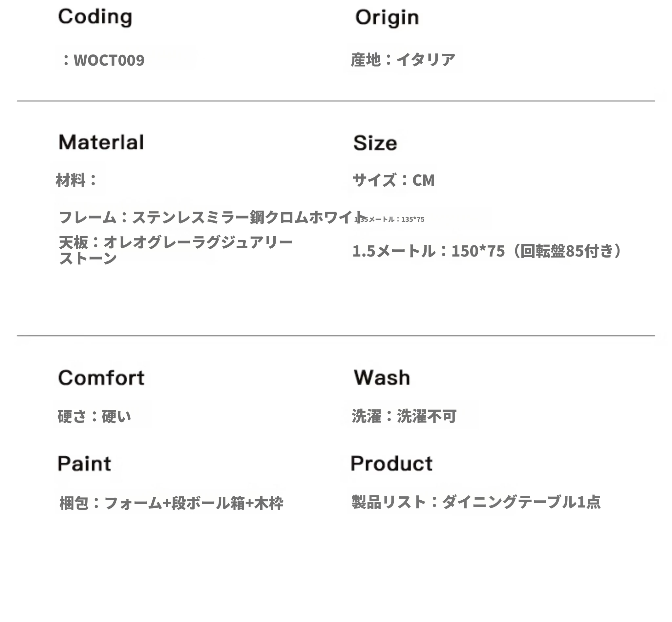Image resolution: width=672 pixels, height=622 pixels.
Task: Click the フレーム stainless mirror steel line
Action: click(x=212, y=217)
